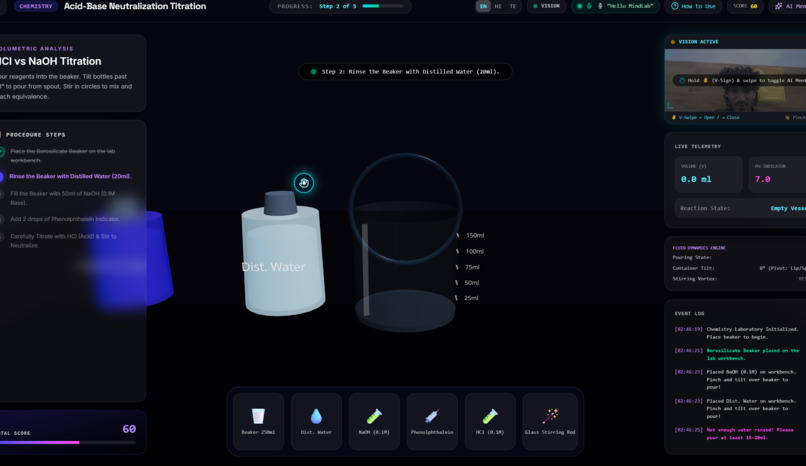
Task: Click the pH indicator value 7.0
Action: (x=762, y=179)
